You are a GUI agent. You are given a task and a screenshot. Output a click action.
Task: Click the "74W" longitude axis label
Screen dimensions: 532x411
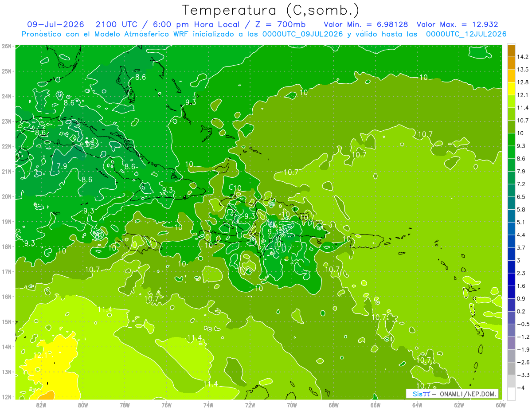[x=208, y=405]
